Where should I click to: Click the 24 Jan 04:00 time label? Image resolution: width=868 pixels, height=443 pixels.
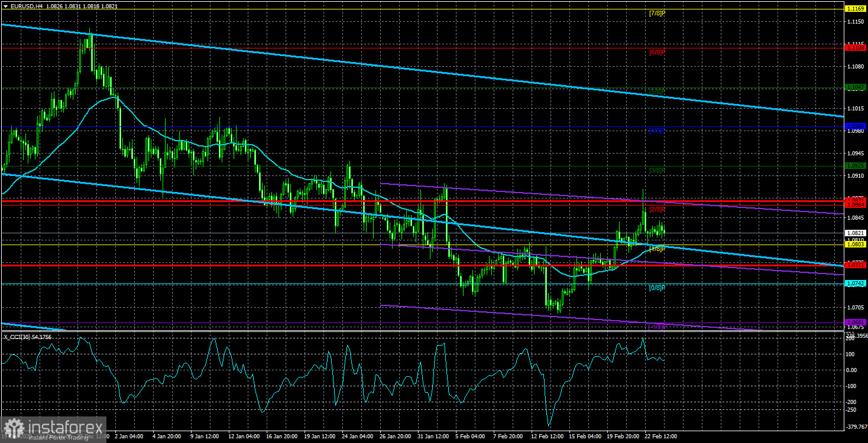click(357, 437)
